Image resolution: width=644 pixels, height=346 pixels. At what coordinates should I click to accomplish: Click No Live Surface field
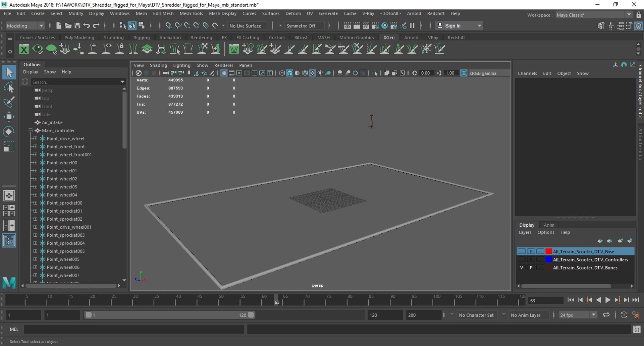247,26
